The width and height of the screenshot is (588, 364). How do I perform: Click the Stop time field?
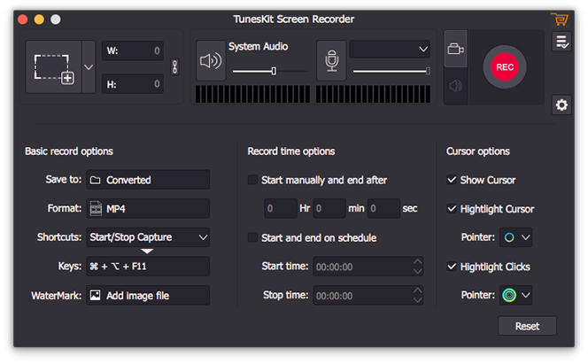point(367,296)
